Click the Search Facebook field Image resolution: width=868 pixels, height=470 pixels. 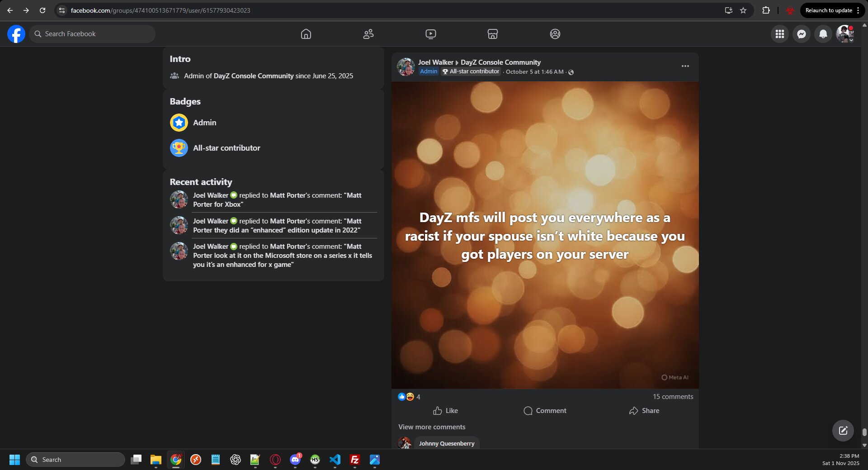pos(92,34)
